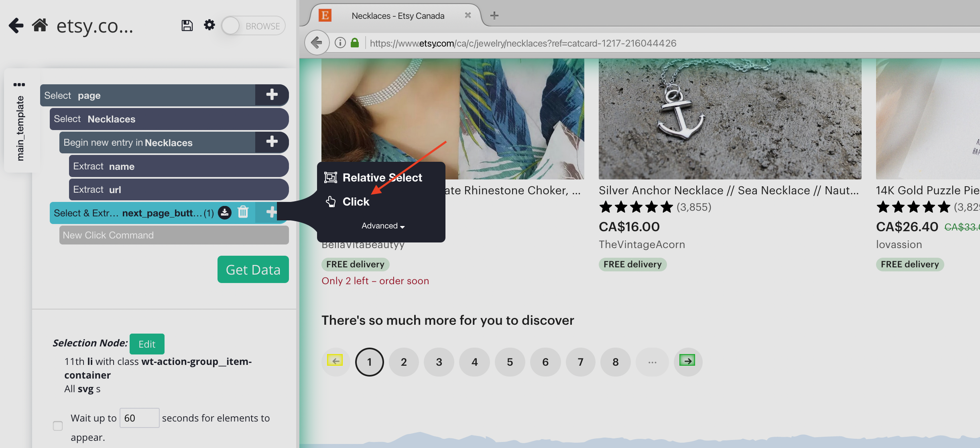Click the site info icon in address bar
Viewport: 980px width, 448px height.
point(340,43)
